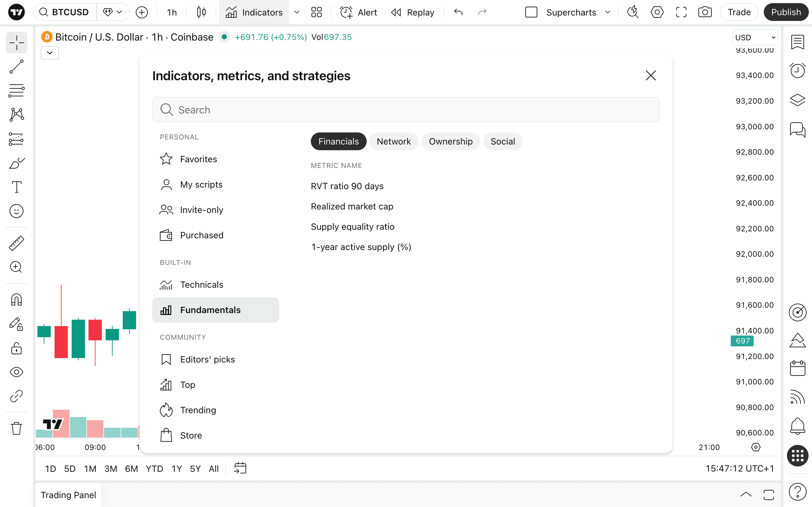This screenshot has height=507, width=812.
Task: Take a chart snapshot with camera icon
Action: point(704,12)
